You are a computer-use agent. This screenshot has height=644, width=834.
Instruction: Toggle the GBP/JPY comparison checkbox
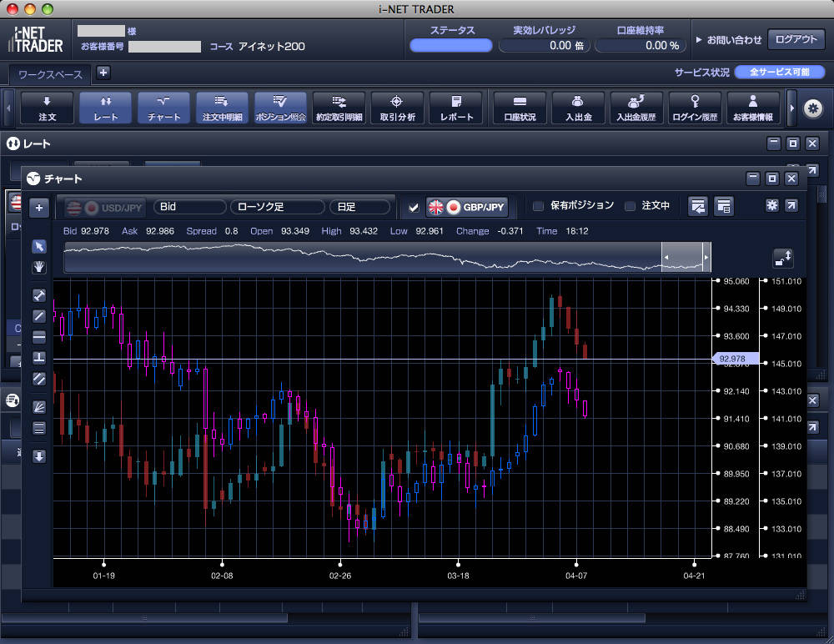[x=414, y=208]
